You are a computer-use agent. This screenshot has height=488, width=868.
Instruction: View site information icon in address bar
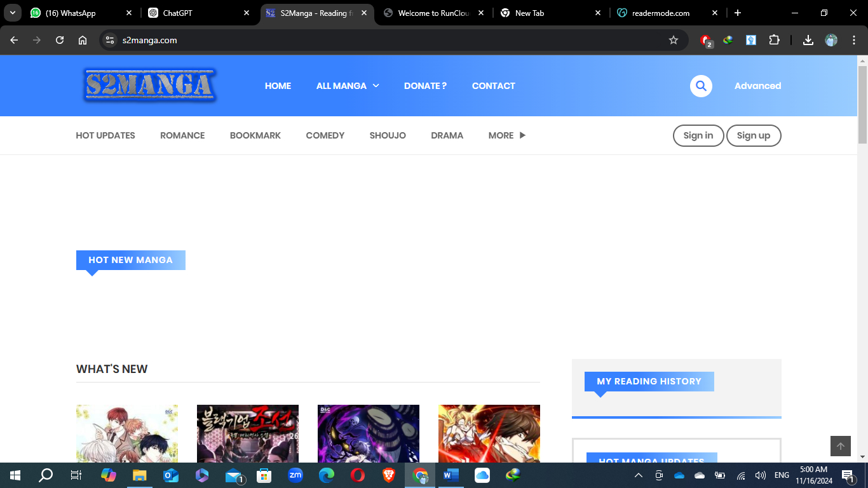(111, 40)
